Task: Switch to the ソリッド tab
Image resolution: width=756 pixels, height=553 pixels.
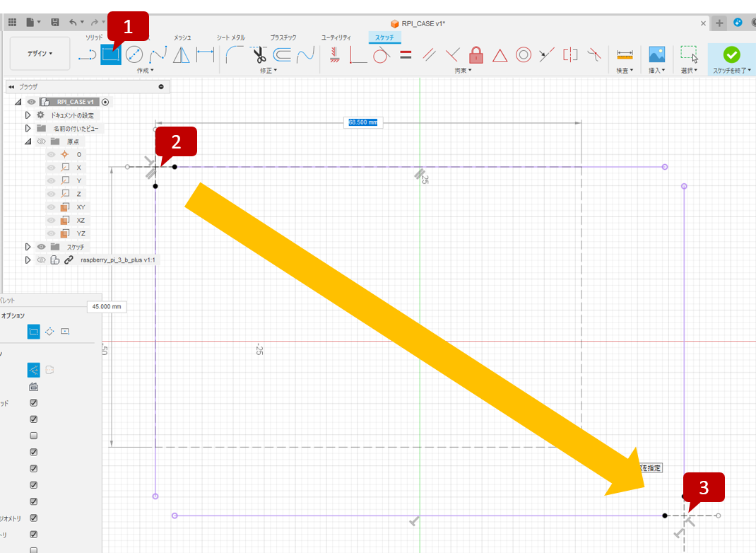Action: click(94, 37)
